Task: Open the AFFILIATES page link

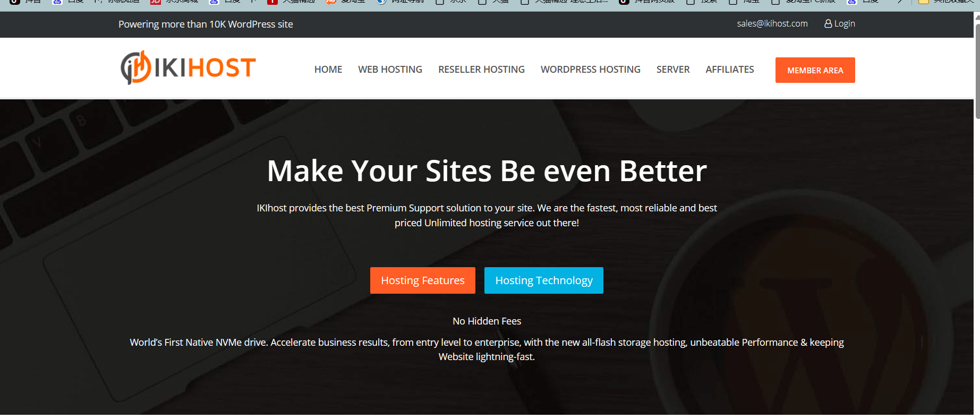Action: [x=729, y=70]
